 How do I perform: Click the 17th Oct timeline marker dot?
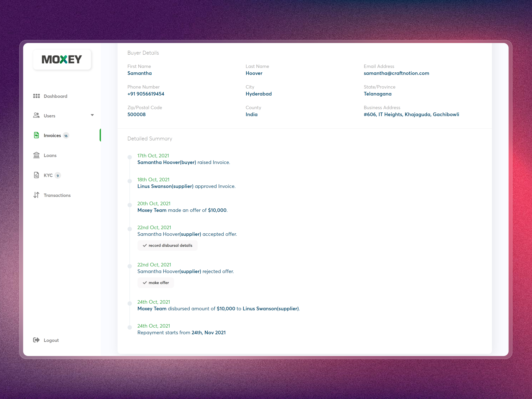pyautogui.click(x=130, y=157)
